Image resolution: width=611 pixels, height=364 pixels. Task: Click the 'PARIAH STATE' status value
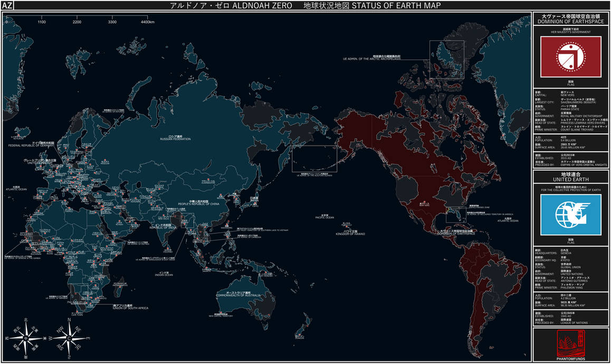tap(570, 109)
